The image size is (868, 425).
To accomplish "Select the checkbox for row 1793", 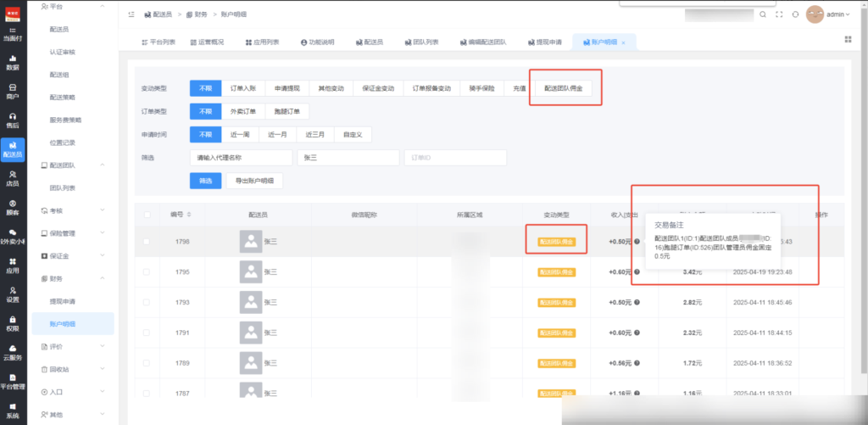I will point(147,302).
